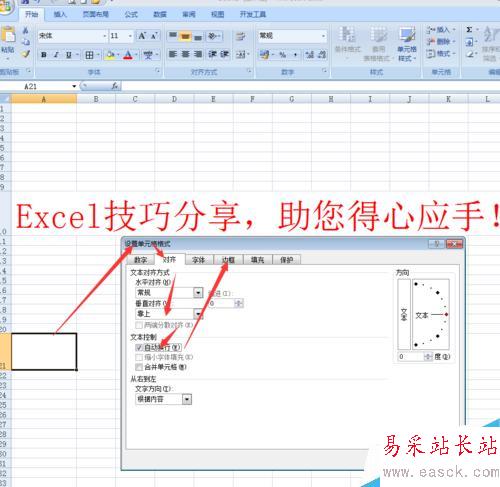The width and height of the screenshot is (500, 487).
Task: Open Conditional Formatting in styles group
Action: (347, 43)
